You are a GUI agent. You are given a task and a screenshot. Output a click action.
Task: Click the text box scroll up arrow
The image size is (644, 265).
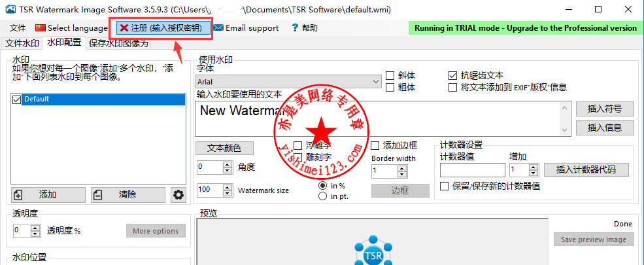[565, 108]
